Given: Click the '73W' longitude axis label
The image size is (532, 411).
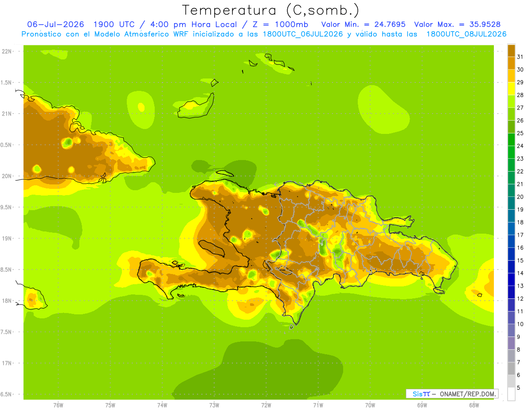Looking at the screenshot, I should tap(214, 405).
